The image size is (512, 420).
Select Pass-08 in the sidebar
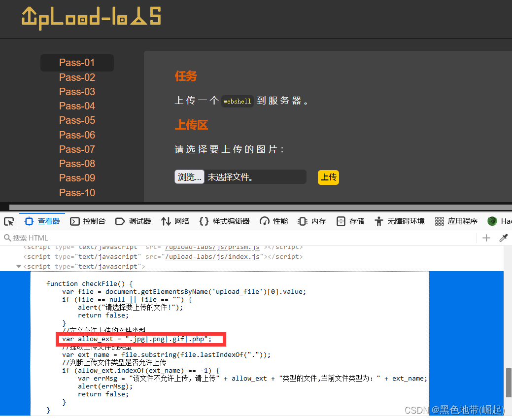coord(77,164)
